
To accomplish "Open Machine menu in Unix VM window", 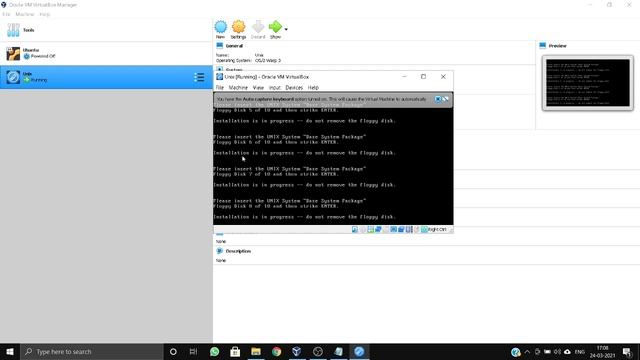I will pos(238,87).
